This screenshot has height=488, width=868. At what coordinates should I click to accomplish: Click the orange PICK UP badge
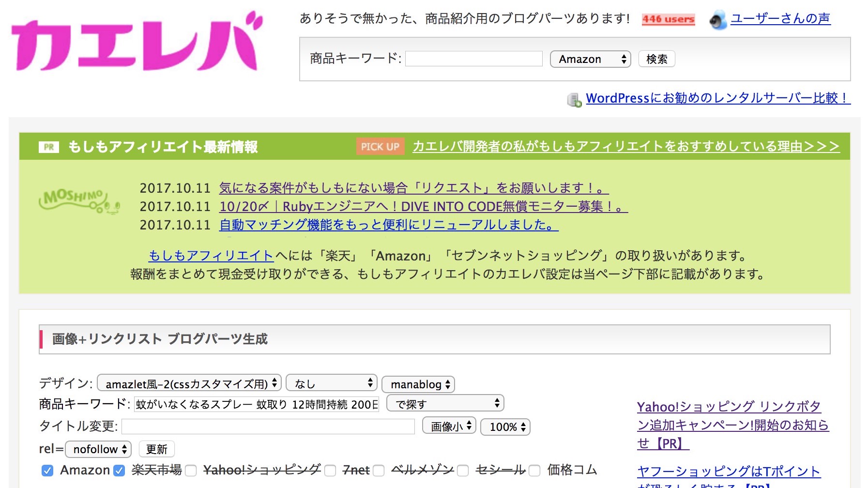pyautogui.click(x=380, y=146)
